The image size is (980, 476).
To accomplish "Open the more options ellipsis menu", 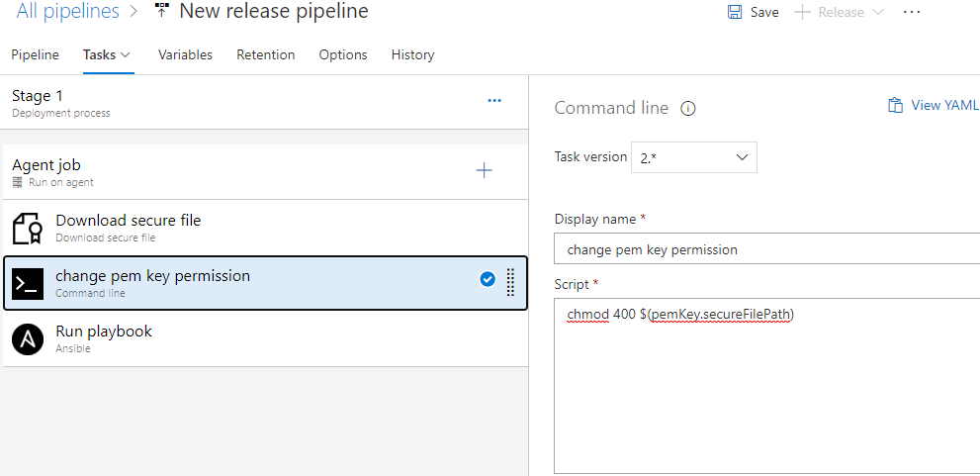I will [x=912, y=12].
